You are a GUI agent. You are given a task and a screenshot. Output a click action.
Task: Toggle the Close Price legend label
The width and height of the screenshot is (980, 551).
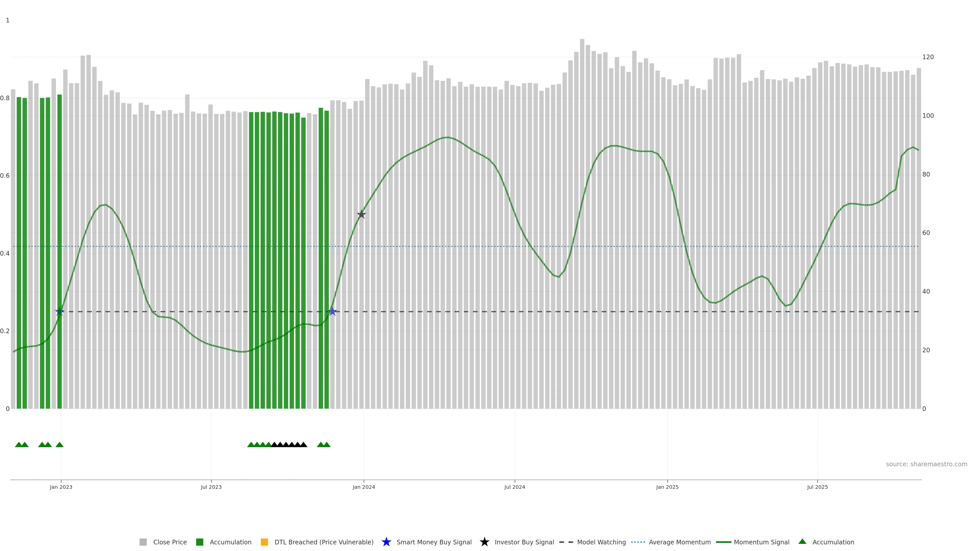(170, 542)
